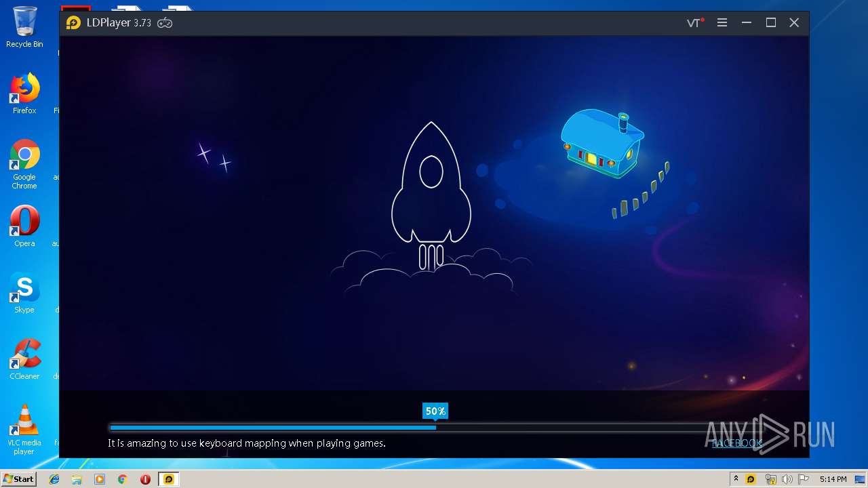Launch Google Chrome from the desktop
Viewport: 868px width, 488px height.
pyautogui.click(x=24, y=165)
